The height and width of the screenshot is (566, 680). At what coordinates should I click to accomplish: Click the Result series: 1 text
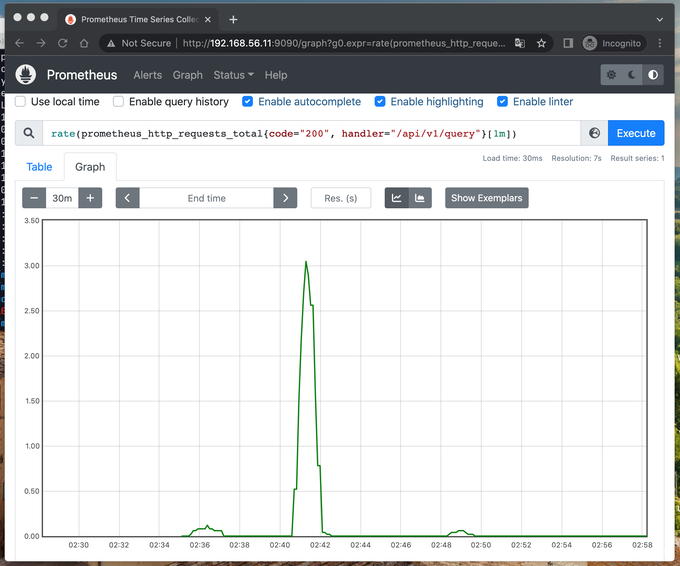coord(638,158)
